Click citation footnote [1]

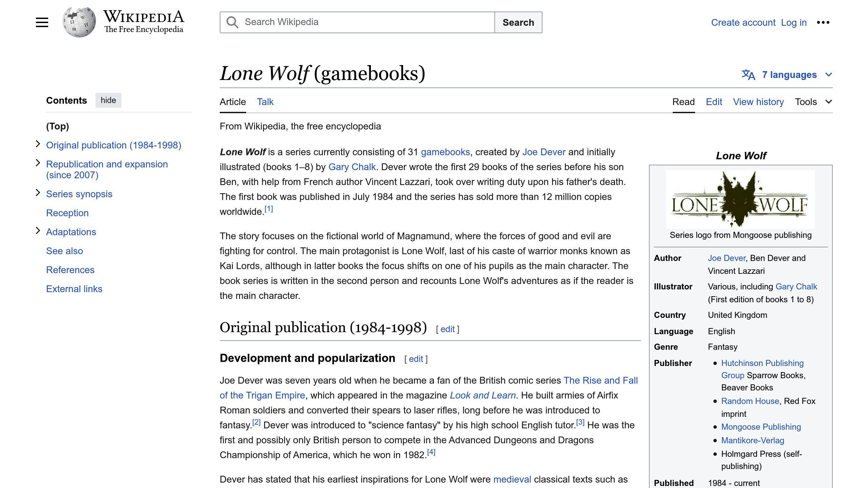[269, 209]
